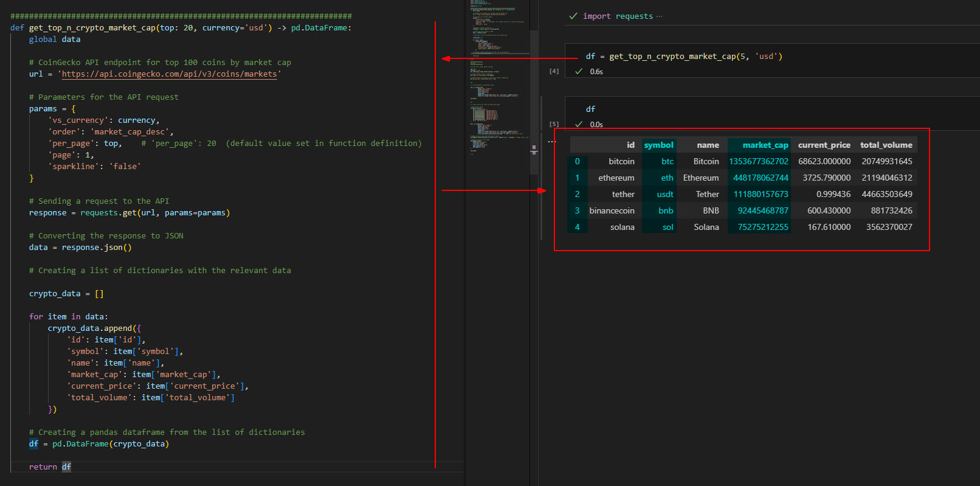Viewport: 980px width, 486px height.
Task: Click total volume 20749931645
Action: 887,161
